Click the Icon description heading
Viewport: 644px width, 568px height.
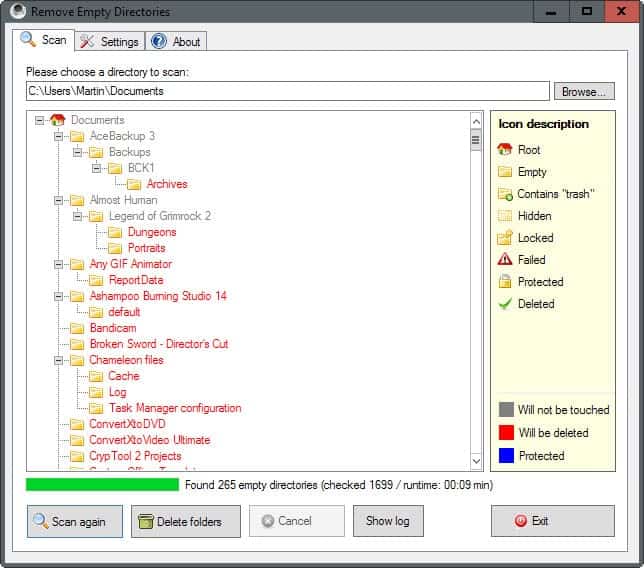point(543,124)
